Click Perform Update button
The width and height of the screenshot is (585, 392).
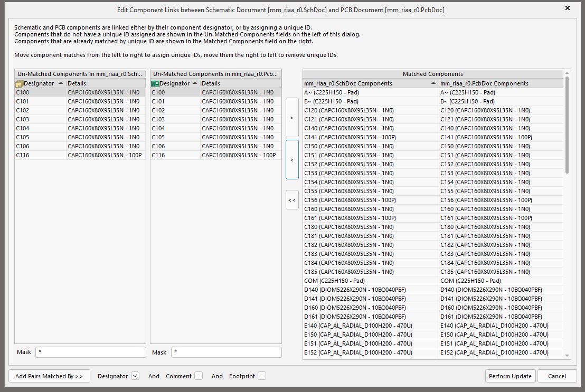pos(510,376)
